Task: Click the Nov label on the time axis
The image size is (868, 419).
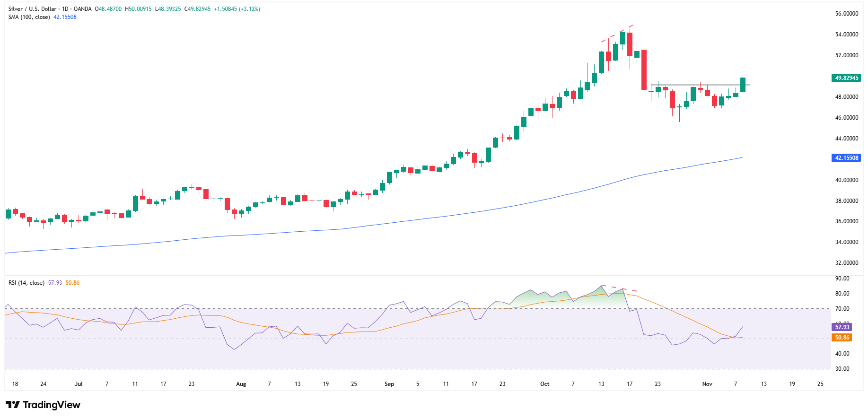Action: pyautogui.click(x=707, y=384)
